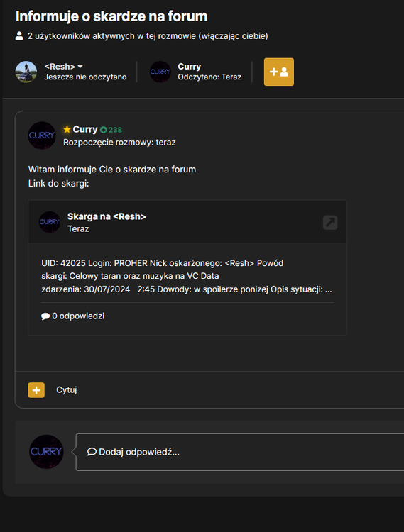Click the user silhouette icon before the active users count

pos(19,36)
